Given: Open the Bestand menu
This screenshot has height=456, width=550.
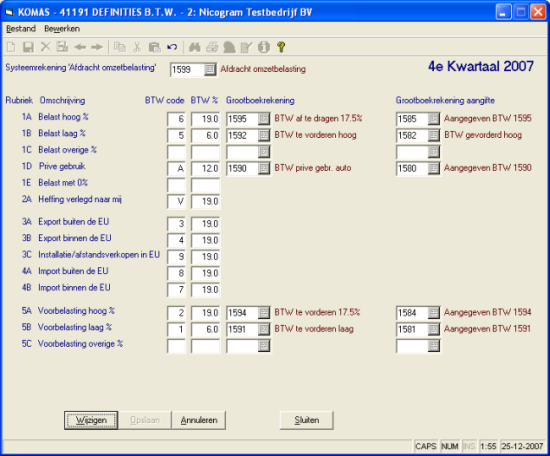Looking at the screenshot, I should point(21,29).
